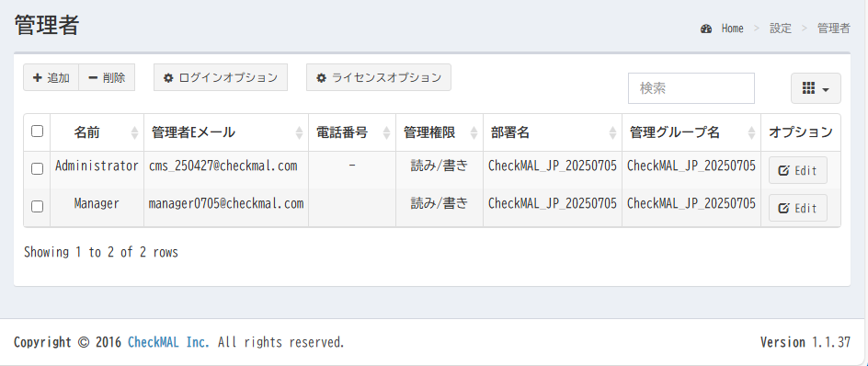Check the Administrator row checkbox

pos(37,169)
